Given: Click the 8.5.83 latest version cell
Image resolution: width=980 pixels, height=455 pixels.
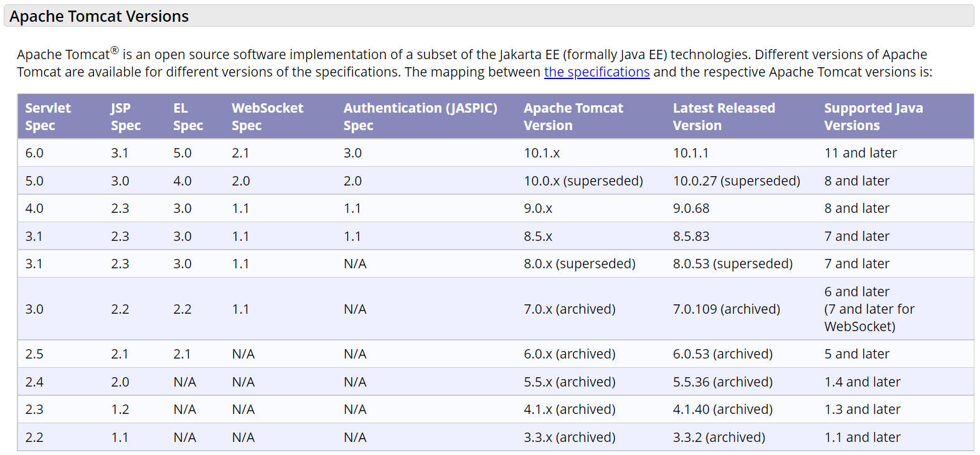Looking at the screenshot, I should 691,237.
